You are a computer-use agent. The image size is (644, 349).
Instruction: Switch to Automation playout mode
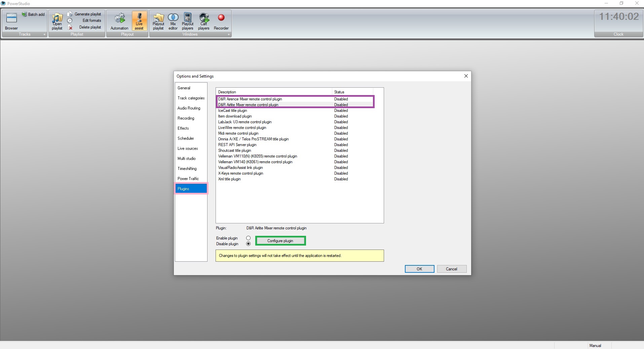119,21
